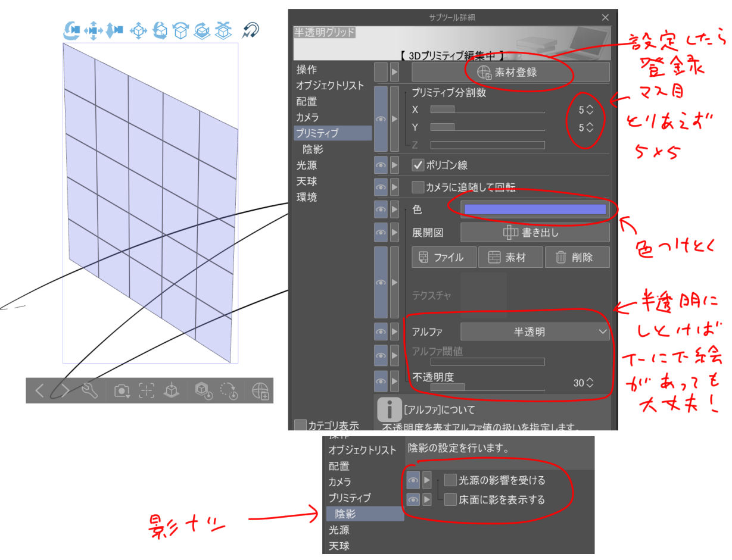Expand triangle next to 展開図 row
Viewport: 732px width, 560px height.
click(x=394, y=233)
